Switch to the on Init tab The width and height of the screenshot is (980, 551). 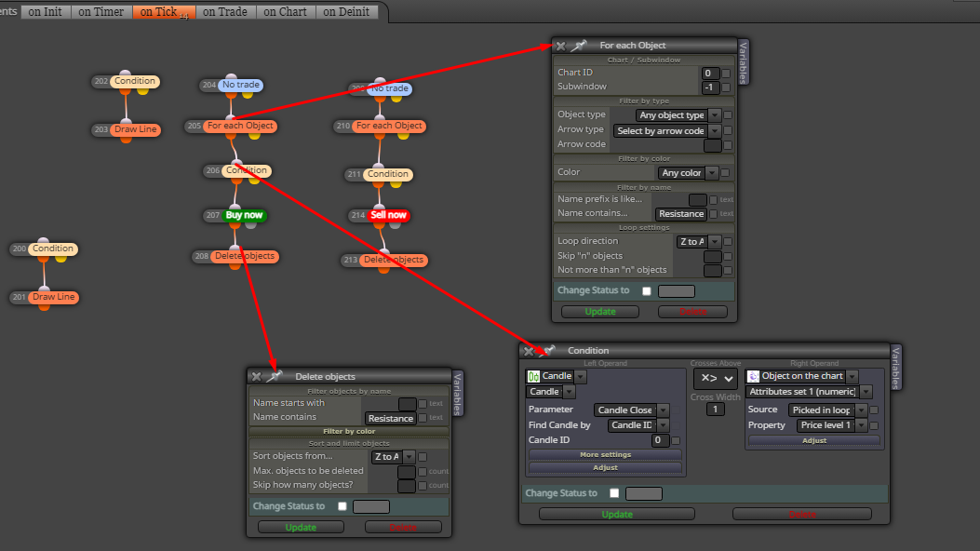click(45, 12)
